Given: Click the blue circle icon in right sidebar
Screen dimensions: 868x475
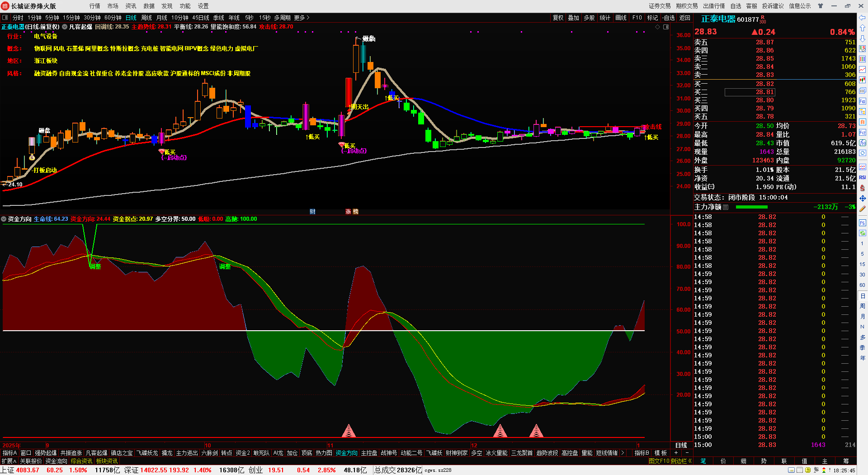Looking at the screenshot, I should (x=863, y=153).
